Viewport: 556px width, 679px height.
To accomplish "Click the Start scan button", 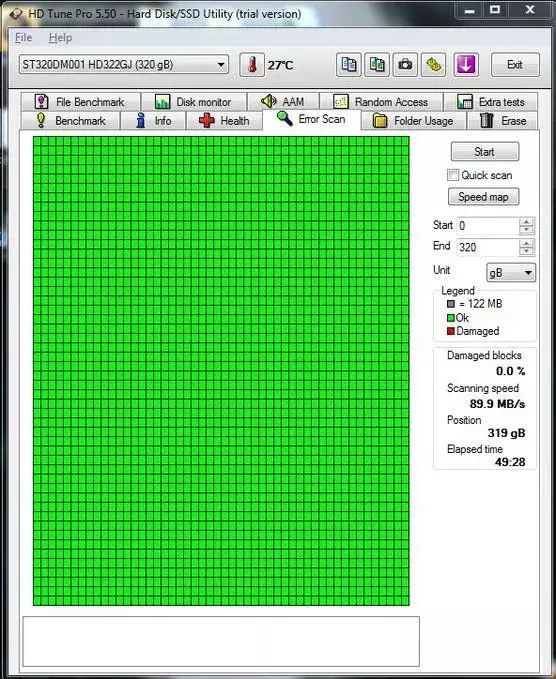I will [x=485, y=152].
